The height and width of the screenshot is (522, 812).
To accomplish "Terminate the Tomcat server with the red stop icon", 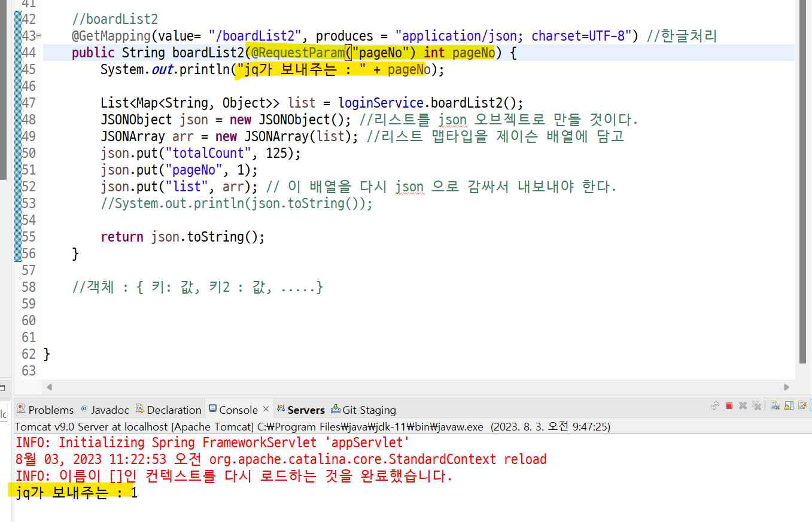I will tap(729, 405).
